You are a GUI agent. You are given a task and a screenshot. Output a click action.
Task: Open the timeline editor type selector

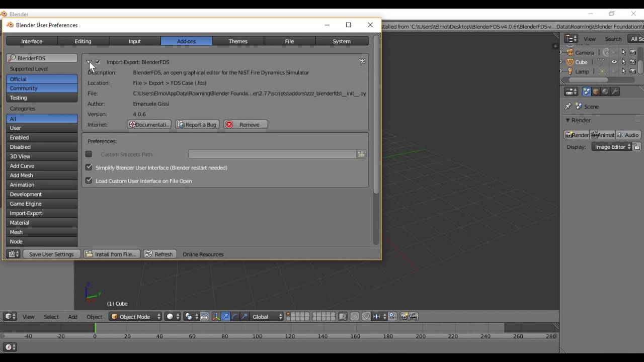10,347
